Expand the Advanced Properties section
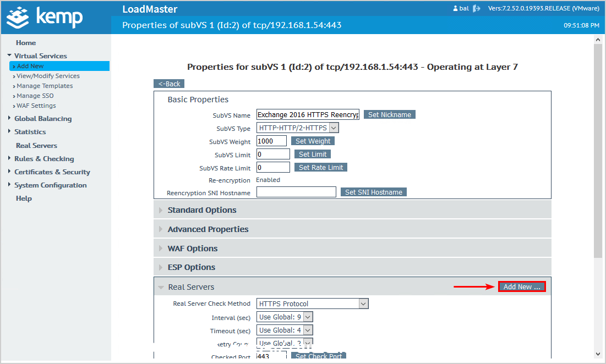606x364 pixels. pos(352,229)
